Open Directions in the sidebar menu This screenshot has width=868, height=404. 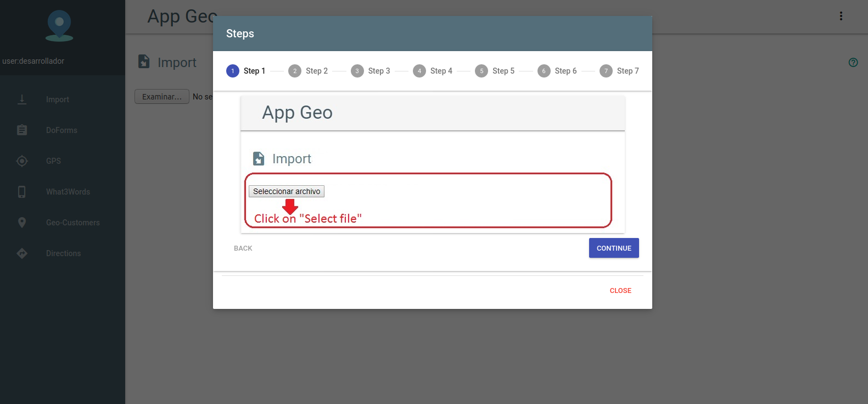coord(63,253)
